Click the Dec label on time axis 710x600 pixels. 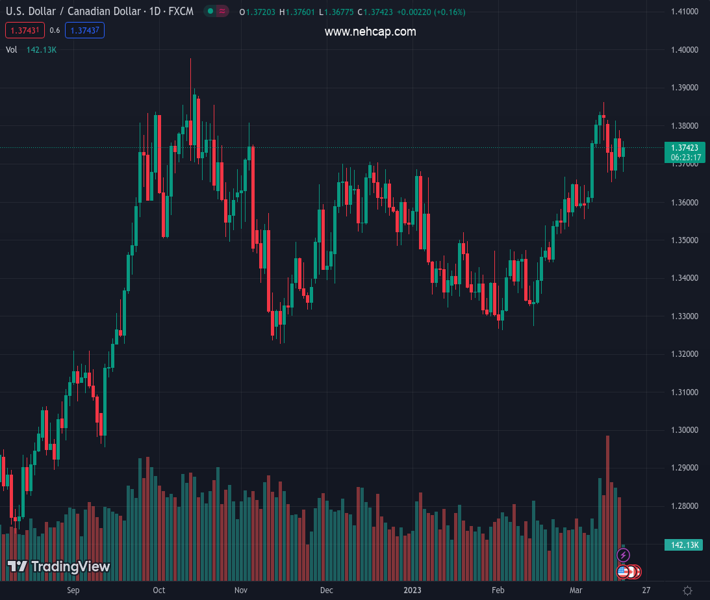coord(326,591)
